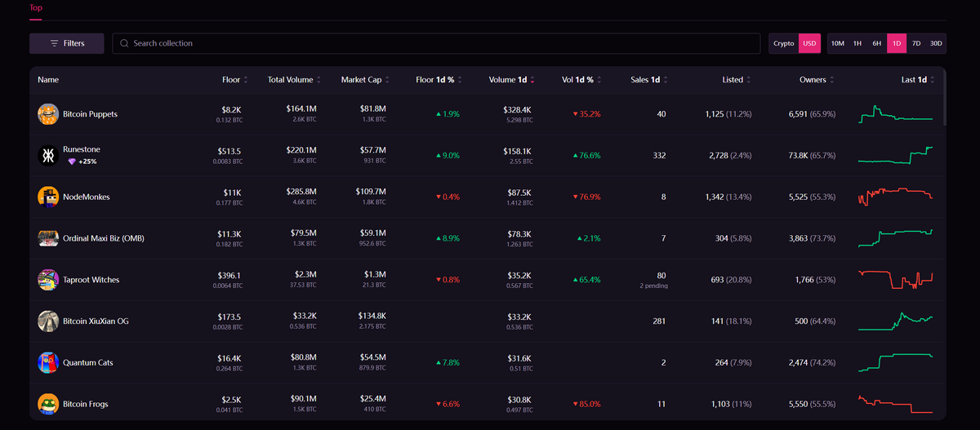The image size is (980, 430).
Task: Click NodeMonkes vol change 76.9%
Action: [x=586, y=197]
